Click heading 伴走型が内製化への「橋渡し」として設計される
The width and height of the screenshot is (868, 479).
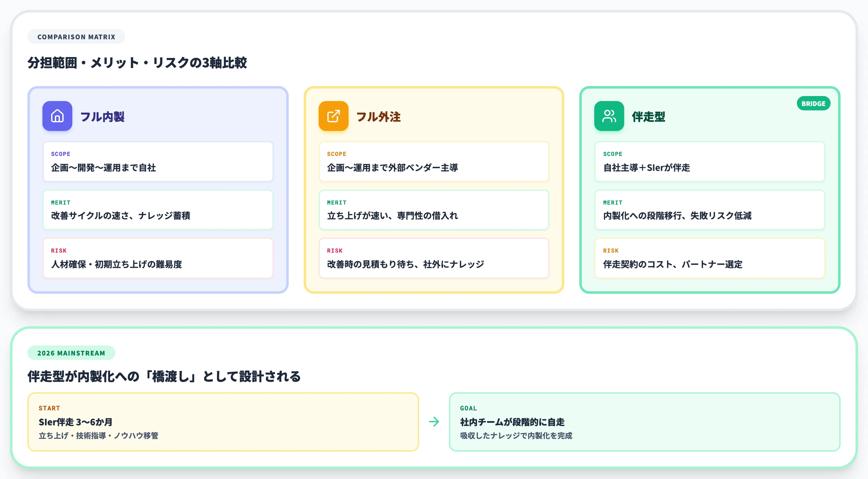coord(164,376)
